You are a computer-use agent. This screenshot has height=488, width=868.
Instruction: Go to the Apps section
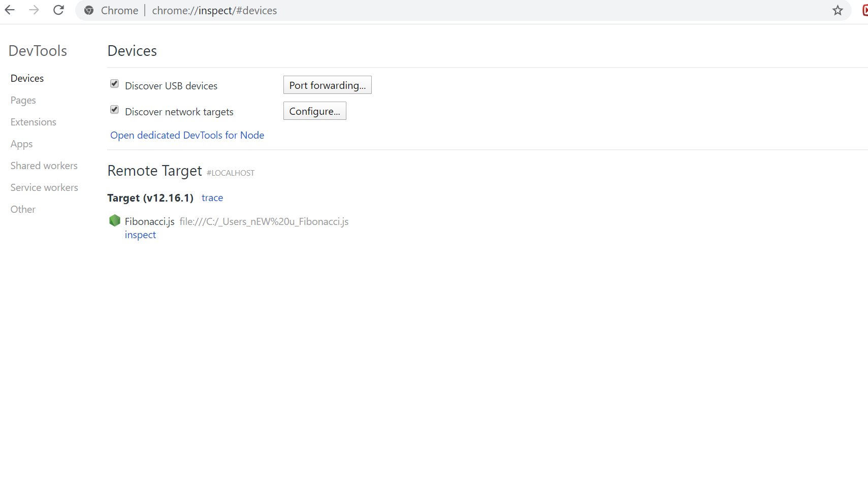click(22, 144)
